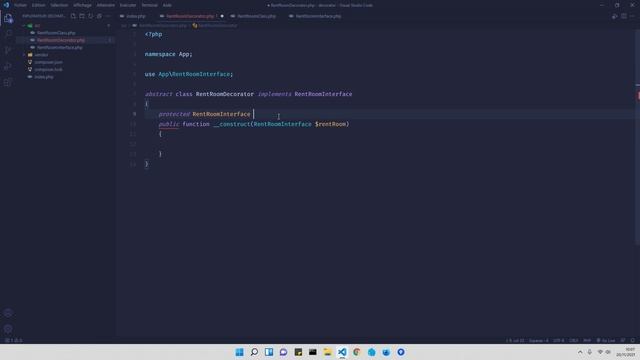Open Google Chrome from taskbar
The image size is (640, 360).
tap(357, 352)
